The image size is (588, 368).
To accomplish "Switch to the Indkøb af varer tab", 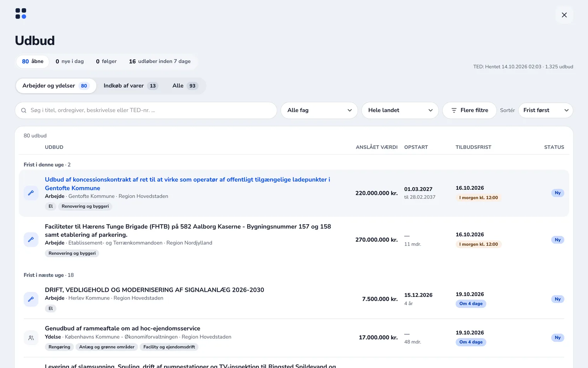I will point(131,86).
